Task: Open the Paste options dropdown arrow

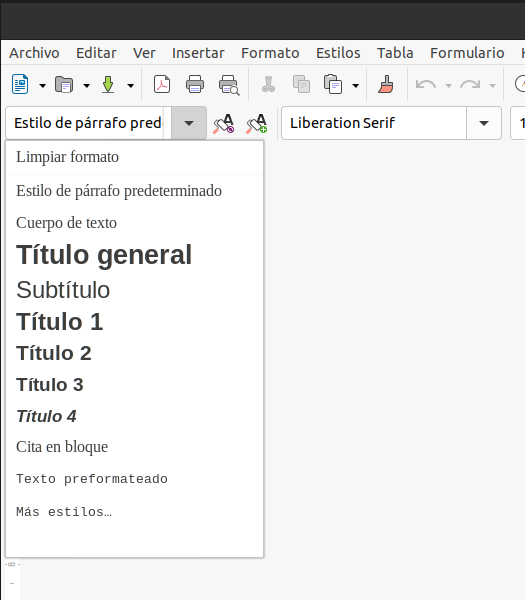Action: 355,85
